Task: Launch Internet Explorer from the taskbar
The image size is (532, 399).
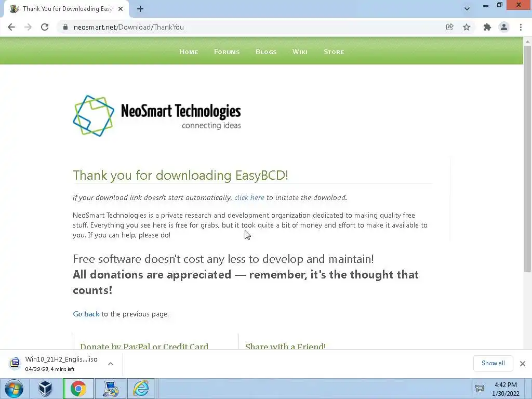Action: [x=141, y=389]
